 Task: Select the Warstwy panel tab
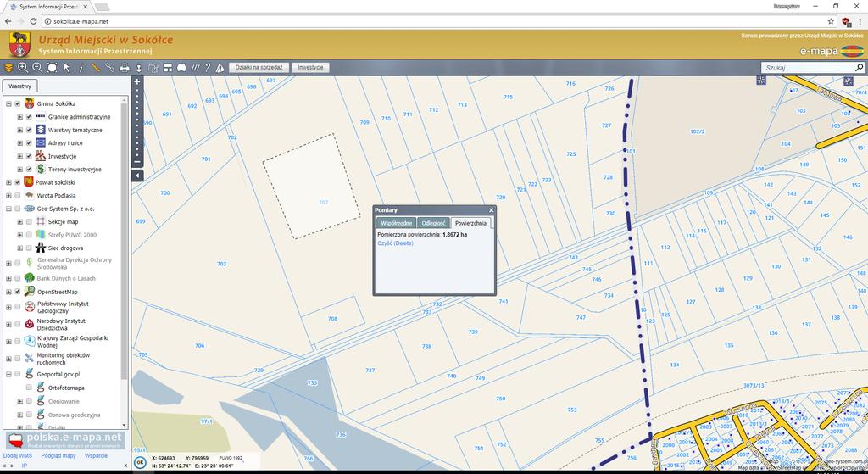click(19, 86)
